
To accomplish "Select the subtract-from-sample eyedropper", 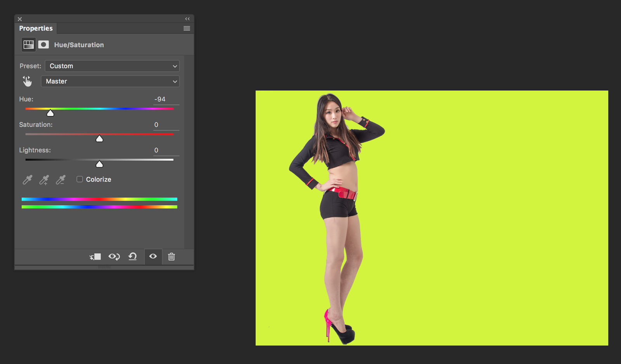I will (61, 179).
